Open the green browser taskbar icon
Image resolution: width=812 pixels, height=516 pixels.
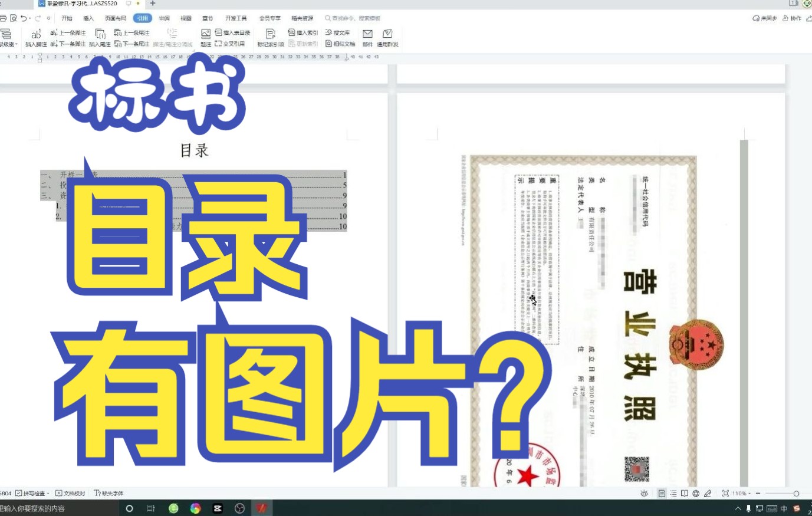click(173, 508)
